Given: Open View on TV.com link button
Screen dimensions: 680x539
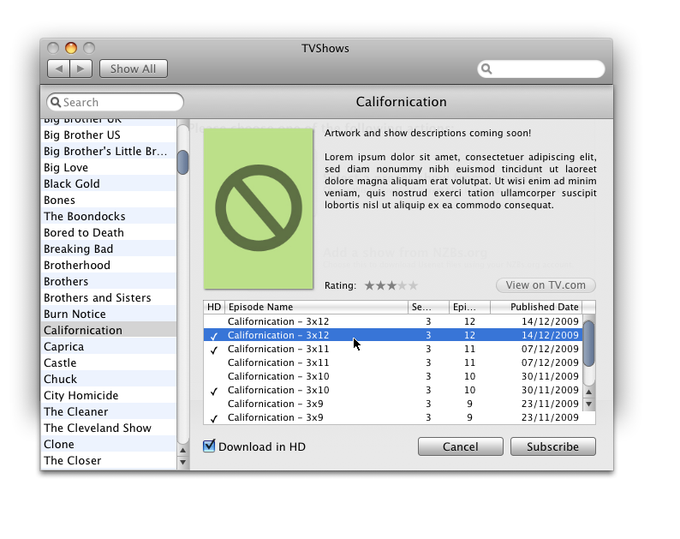Looking at the screenshot, I should [x=546, y=285].
